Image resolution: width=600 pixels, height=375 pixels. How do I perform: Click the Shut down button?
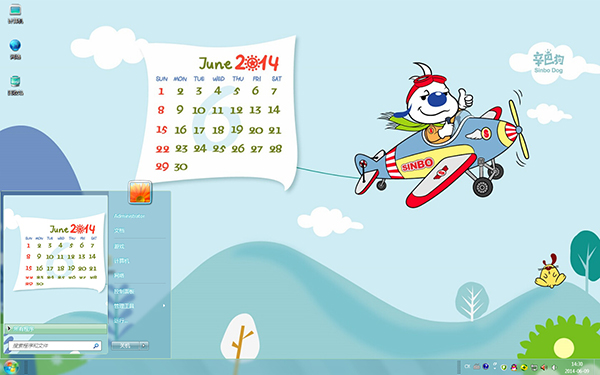tap(126, 346)
